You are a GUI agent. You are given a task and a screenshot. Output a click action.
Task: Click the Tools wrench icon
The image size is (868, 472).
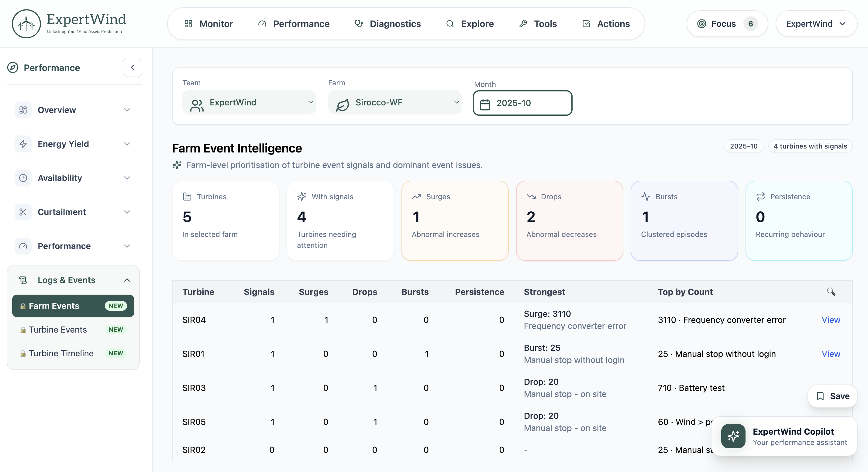[x=523, y=24]
